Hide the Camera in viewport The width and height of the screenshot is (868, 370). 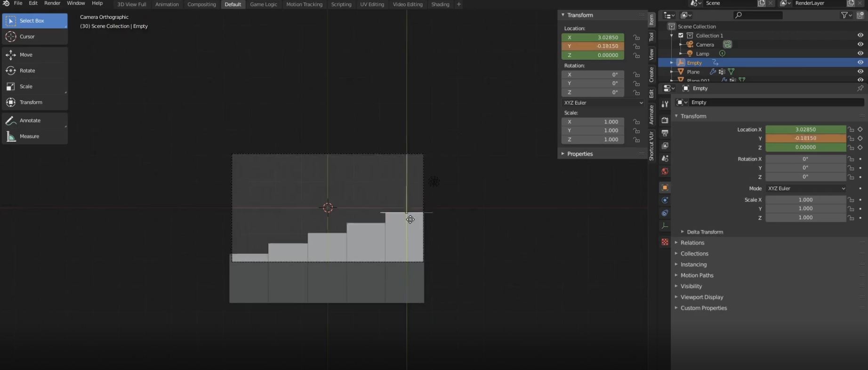(x=860, y=44)
